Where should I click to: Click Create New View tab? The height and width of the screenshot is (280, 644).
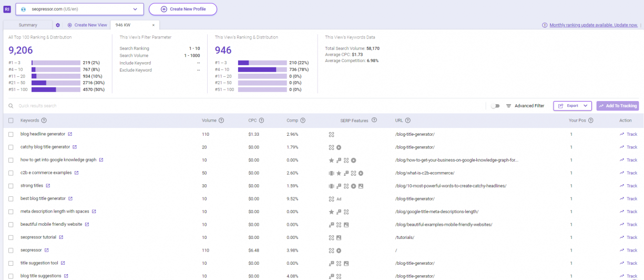coord(87,25)
